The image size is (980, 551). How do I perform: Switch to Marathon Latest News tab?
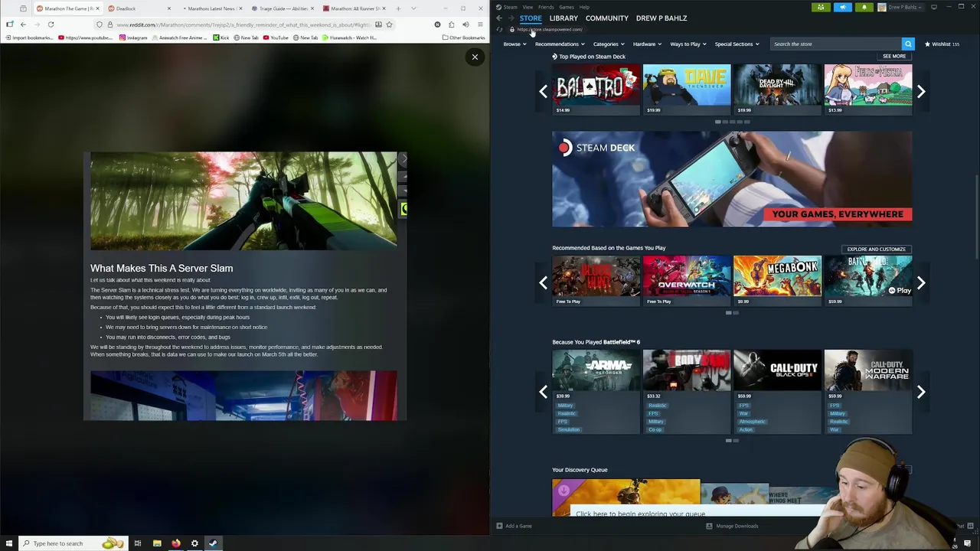[211, 8]
